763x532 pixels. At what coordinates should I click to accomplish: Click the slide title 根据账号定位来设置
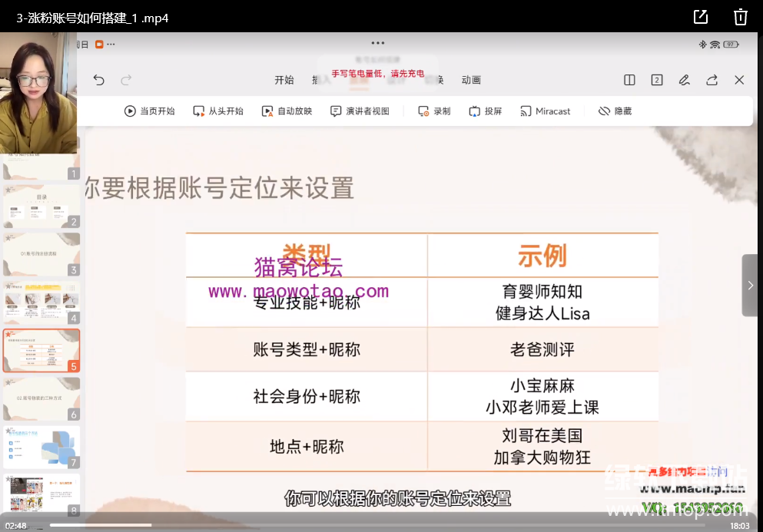[241, 188]
